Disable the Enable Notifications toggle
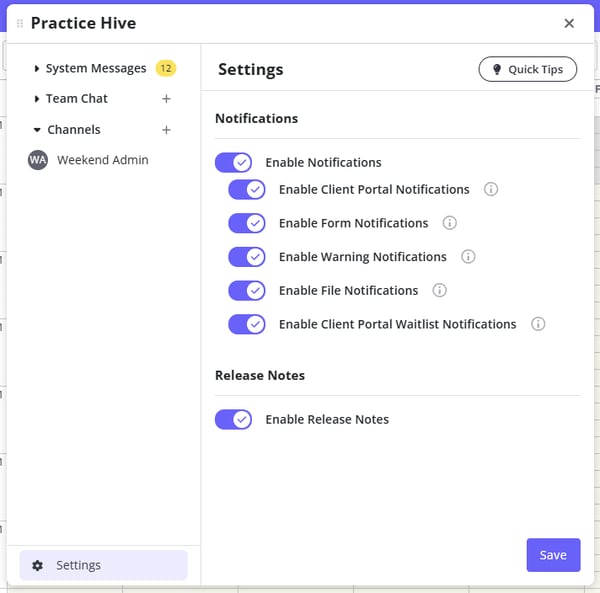 (x=233, y=162)
